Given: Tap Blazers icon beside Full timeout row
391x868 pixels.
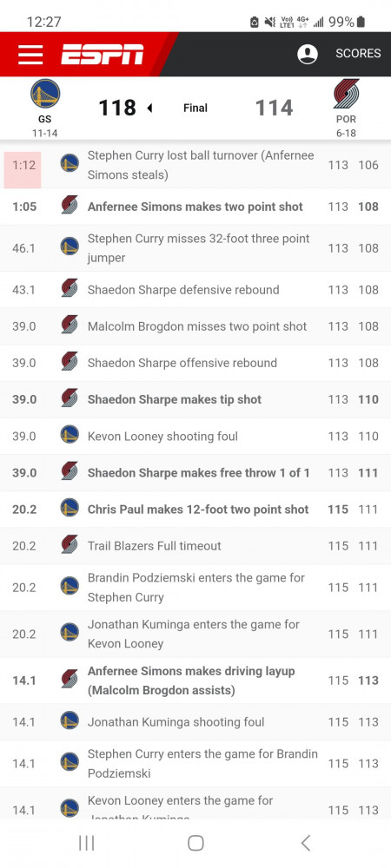Looking at the screenshot, I should 70,544.
